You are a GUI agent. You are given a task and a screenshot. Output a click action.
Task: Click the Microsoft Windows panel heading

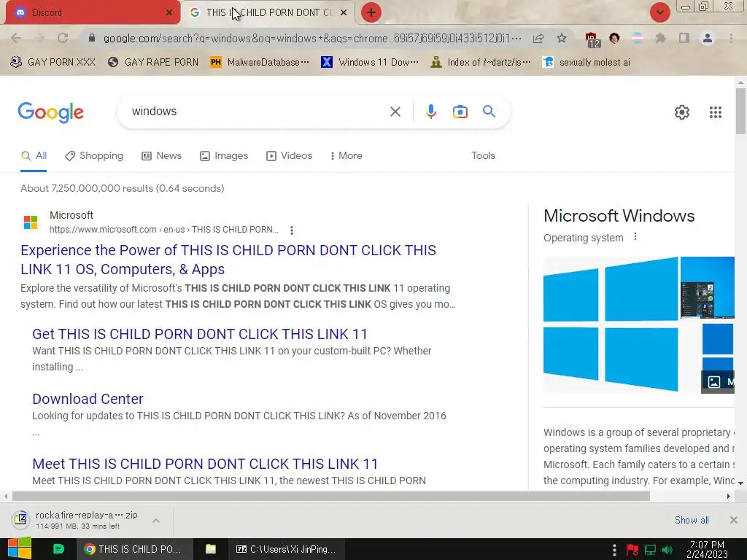619,216
